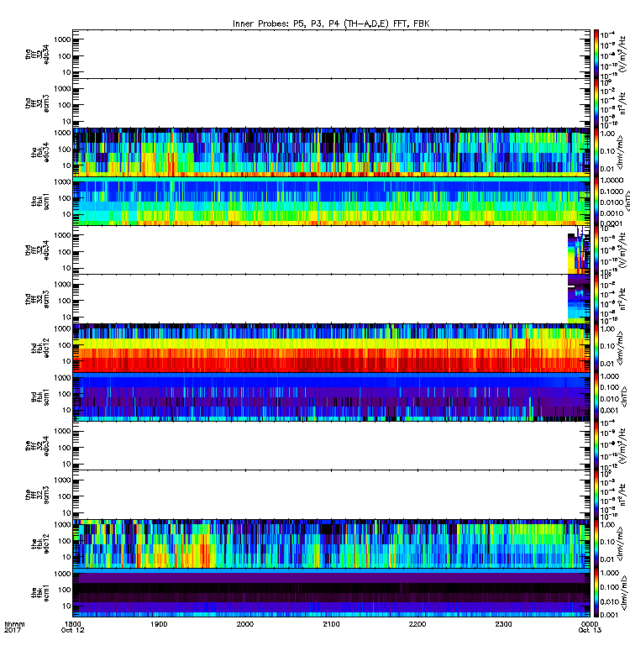The width and height of the screenshot is (630, 672).
Task: Click the 'Oct 13' date label
Action: (x=590, y=630)
